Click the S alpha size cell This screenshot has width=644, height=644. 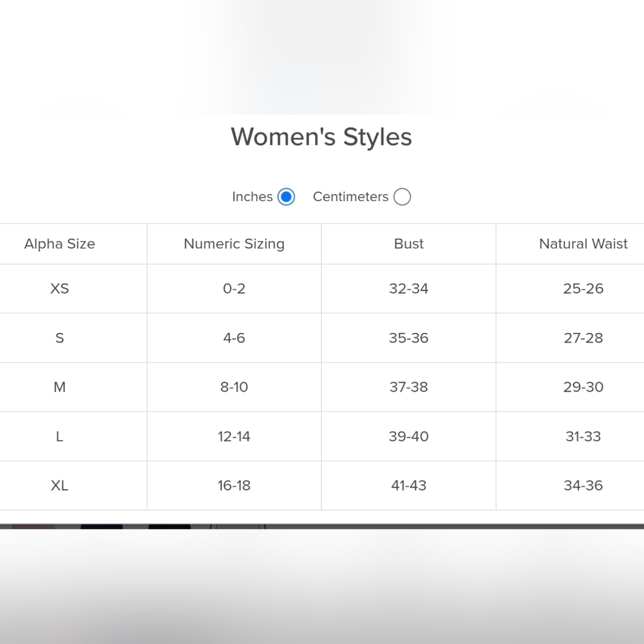tap(59, 338)
